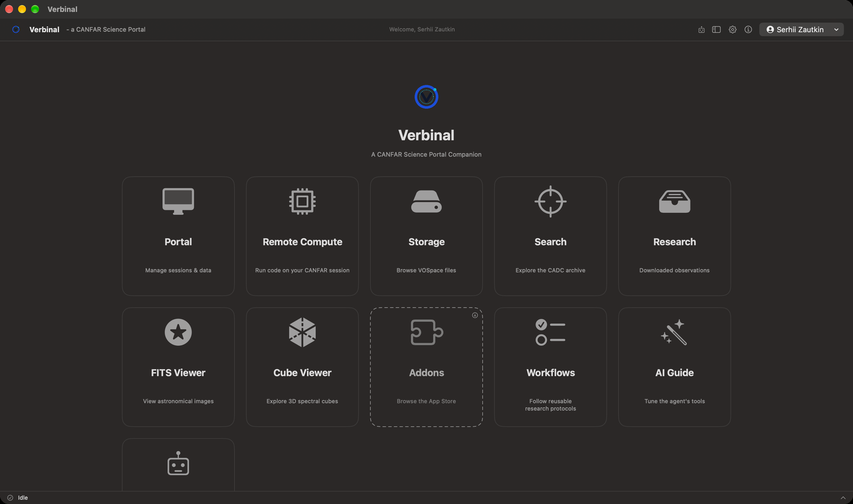Click download icon on Addons tile

[x=475, y=315]
